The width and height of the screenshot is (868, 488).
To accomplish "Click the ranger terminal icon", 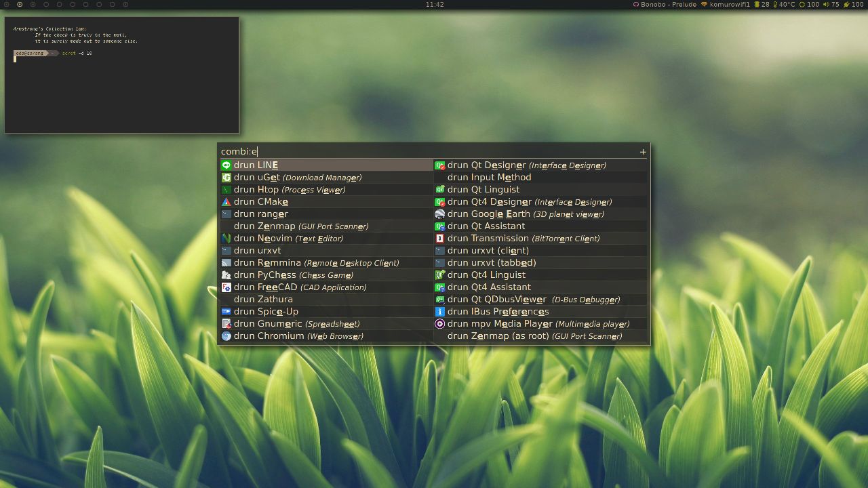I will point(226,213).
